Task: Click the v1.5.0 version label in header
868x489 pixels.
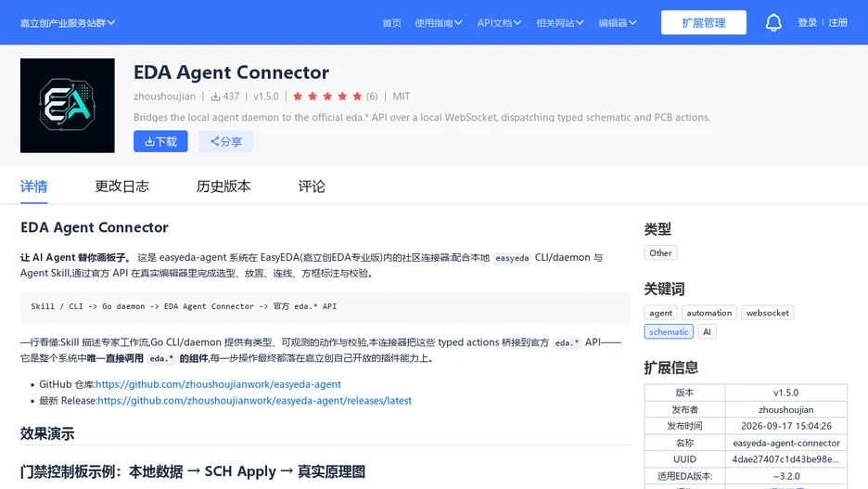Action: click(x=266, y=97)
